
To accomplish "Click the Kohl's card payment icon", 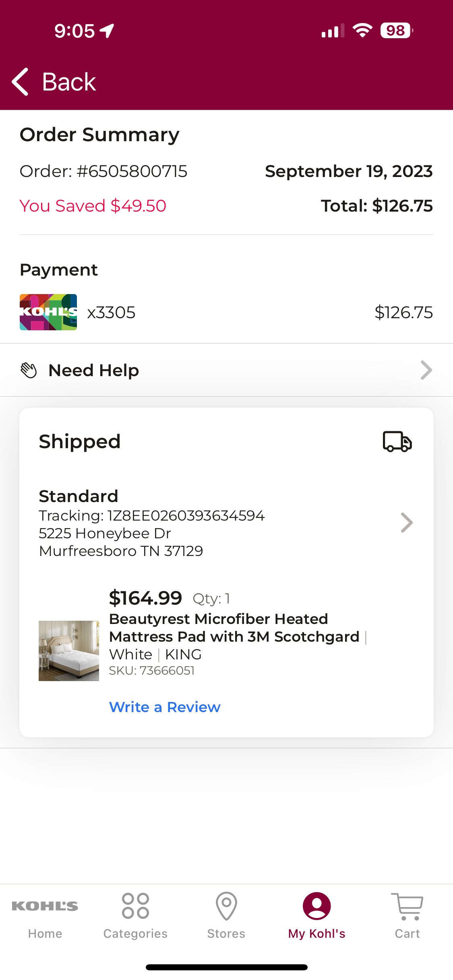I will 48,312.
